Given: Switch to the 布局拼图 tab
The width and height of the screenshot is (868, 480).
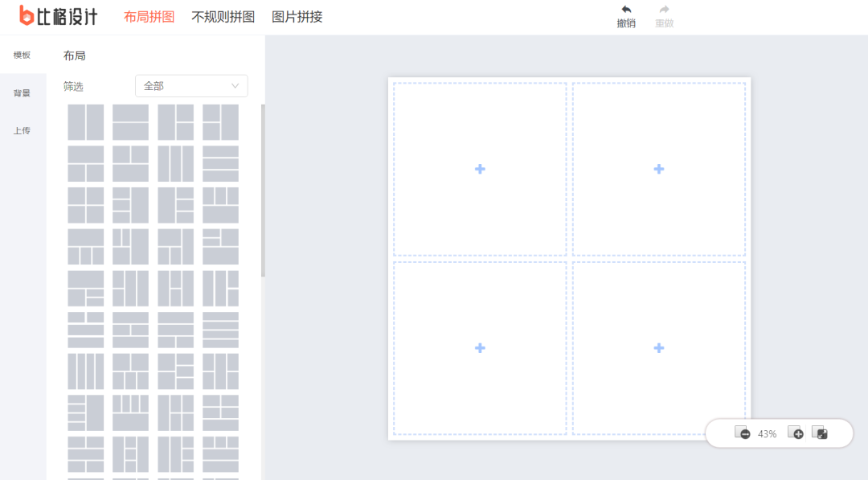Looking at the screenshot, I should [x=149, y=17].
